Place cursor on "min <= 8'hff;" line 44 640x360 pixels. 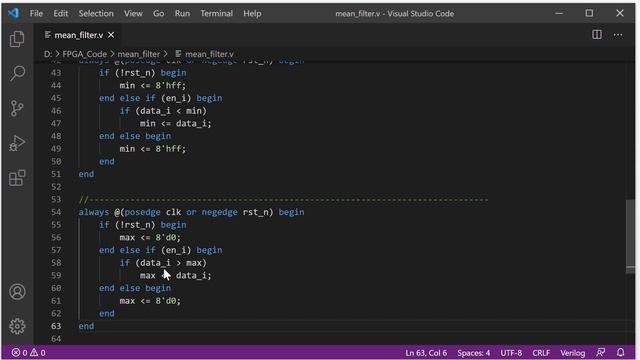pyautogui.click(x=153, y=85)
